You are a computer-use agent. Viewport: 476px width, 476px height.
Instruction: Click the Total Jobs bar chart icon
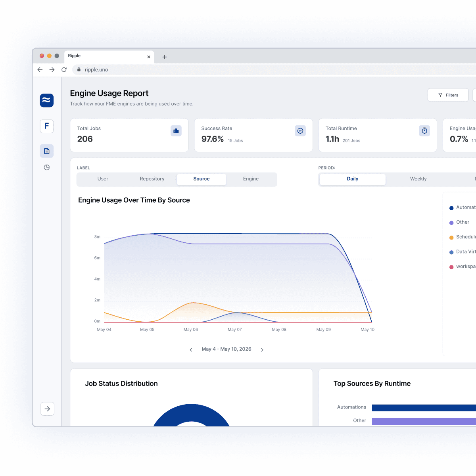(x=176, y=131)
